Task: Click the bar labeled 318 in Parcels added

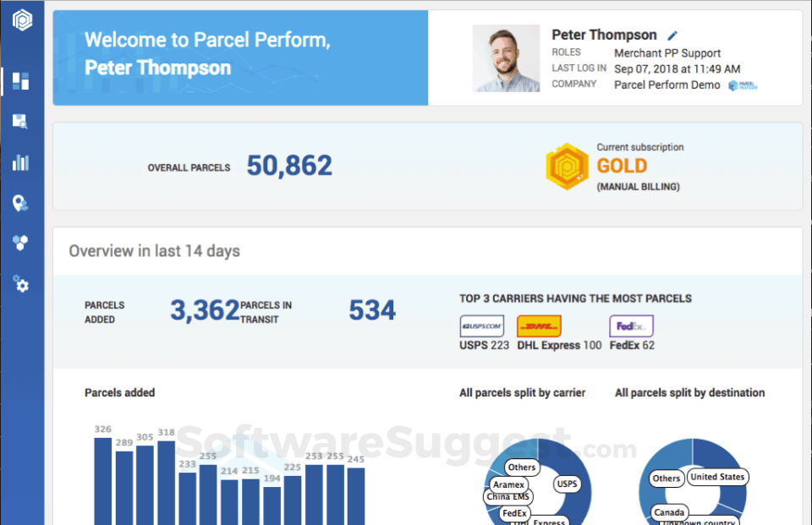Action: pyautogui.click(x=167, y=483)
